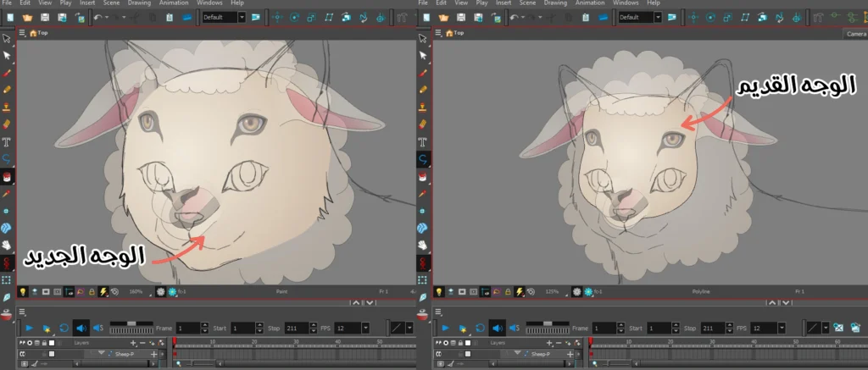Screen dimensions: 868x370
Task: Select Pencil tool in left window tools sidebar
Action: click(7, 89)
